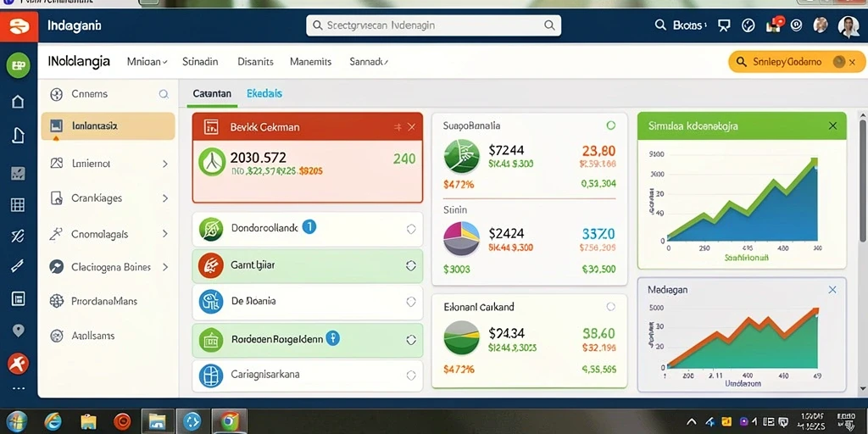The image size is (868, 434).
Task: Open Internet Explorer from the taskbar
Action: click(52, 422)
